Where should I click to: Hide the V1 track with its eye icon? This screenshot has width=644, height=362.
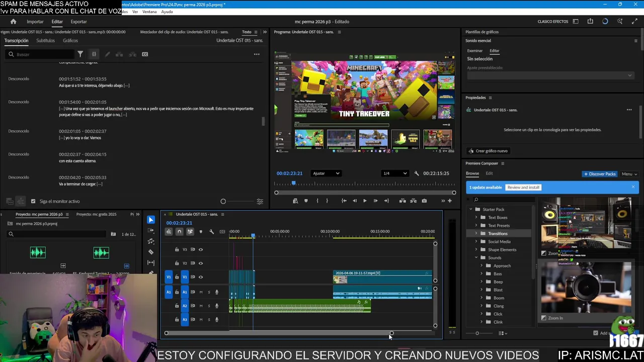(201, 277)
